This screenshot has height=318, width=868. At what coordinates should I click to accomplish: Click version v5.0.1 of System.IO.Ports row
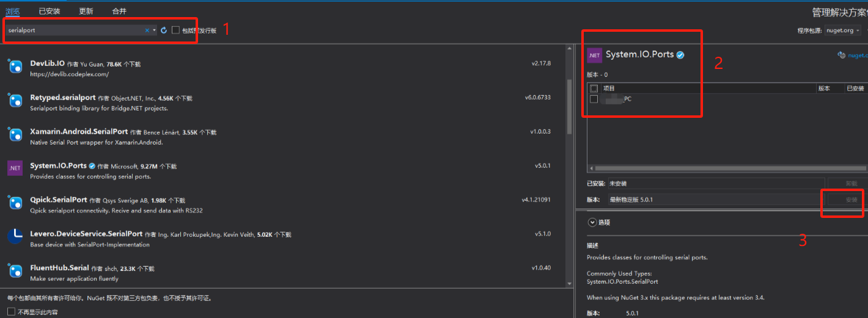tap(543, 165)
